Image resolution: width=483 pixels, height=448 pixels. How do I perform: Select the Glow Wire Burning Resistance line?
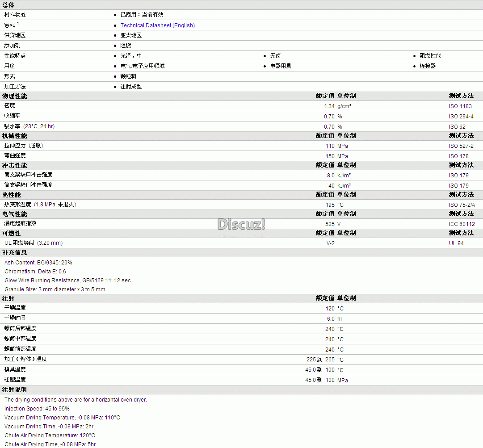[x=67, y=281]
